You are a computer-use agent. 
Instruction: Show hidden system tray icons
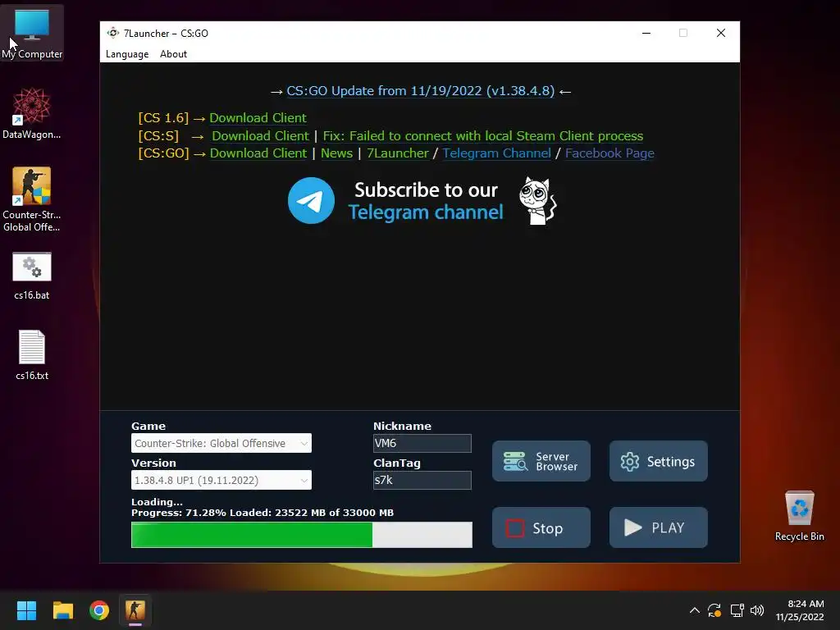(x=694, y=610)
